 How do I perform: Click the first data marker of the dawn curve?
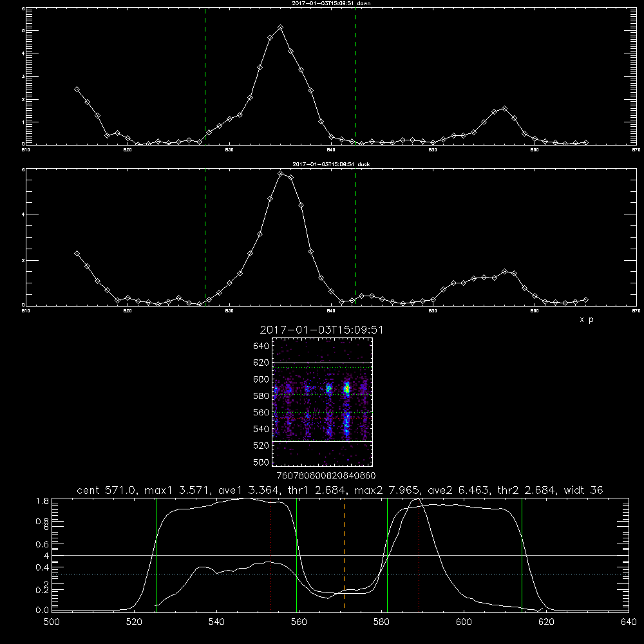click(77, 89)
